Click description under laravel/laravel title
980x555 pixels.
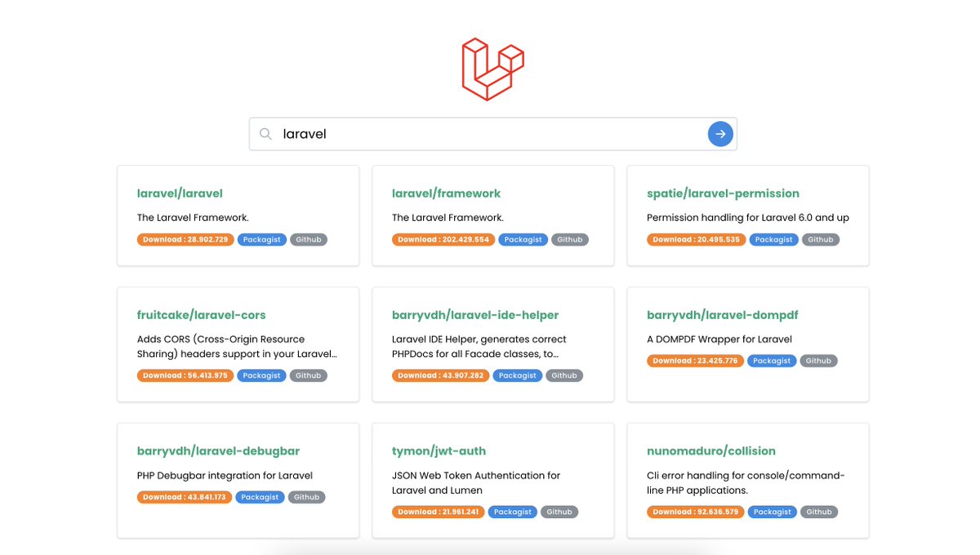tap(193, 217)
